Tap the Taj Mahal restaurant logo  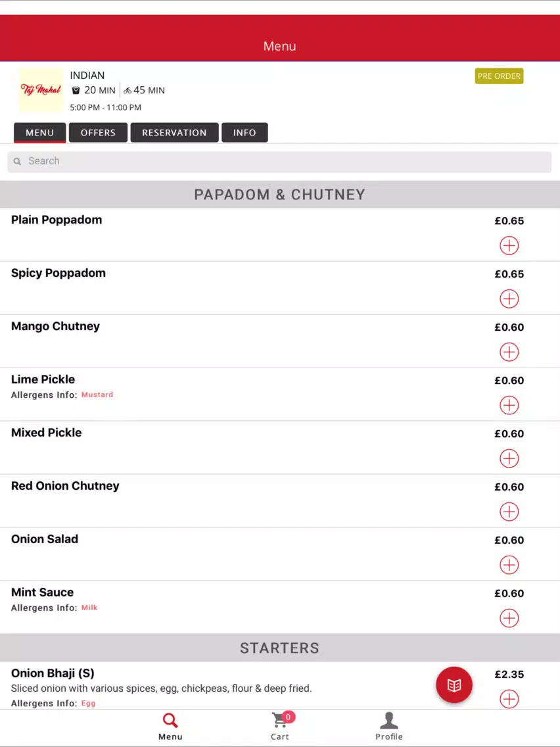point(41,90)
